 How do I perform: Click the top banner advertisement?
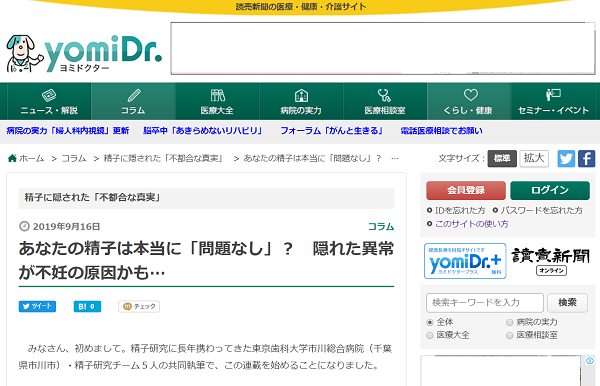click(x=383, y=48)
